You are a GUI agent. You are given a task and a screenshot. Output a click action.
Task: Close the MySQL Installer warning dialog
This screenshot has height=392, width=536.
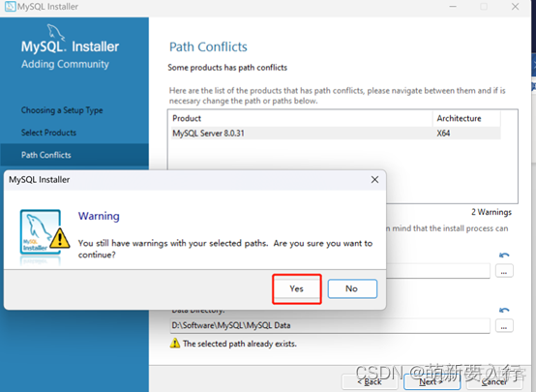pos(374,180)
